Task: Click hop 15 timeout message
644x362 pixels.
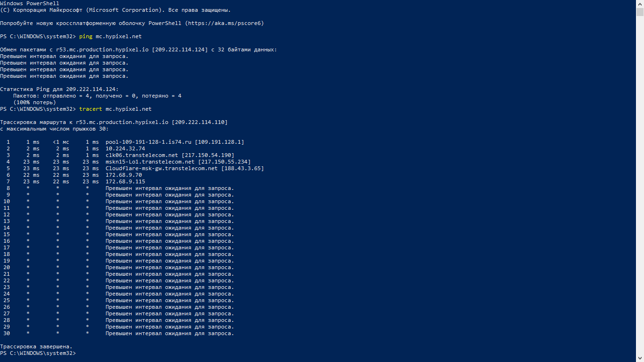Action: (170, 234)
